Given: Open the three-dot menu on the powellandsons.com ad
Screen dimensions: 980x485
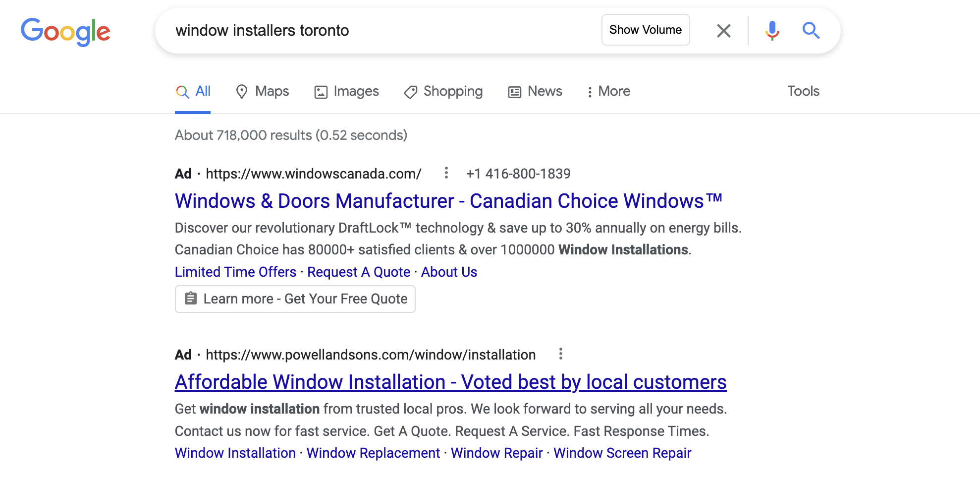Looking at the screenshot, I should [561, 354].
